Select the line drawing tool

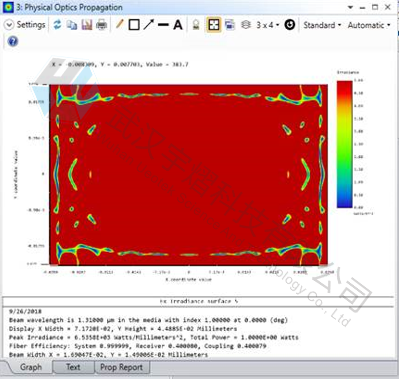point(163,25)
